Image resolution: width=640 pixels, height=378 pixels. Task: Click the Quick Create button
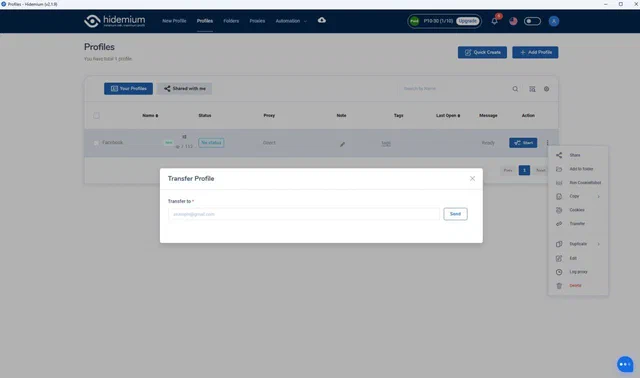[482, 52]
